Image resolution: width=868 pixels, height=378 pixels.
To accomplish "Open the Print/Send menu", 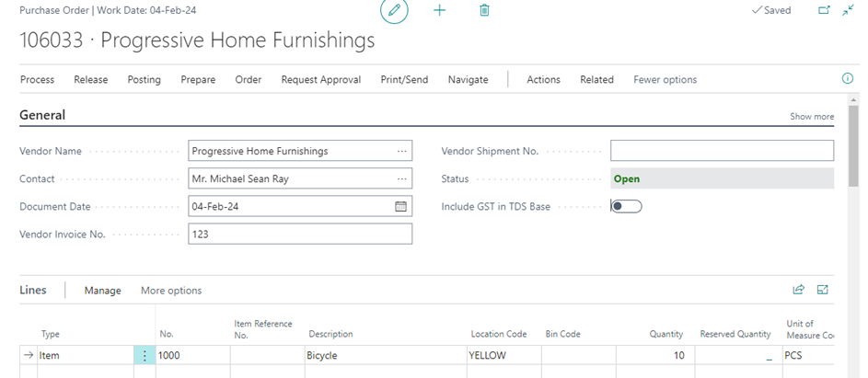I will (x=404, y=80).
